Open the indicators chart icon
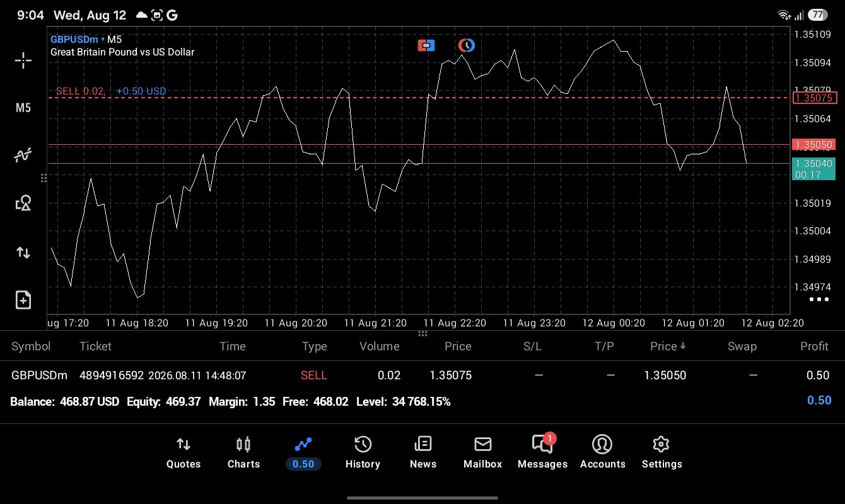 pos(23,155)
